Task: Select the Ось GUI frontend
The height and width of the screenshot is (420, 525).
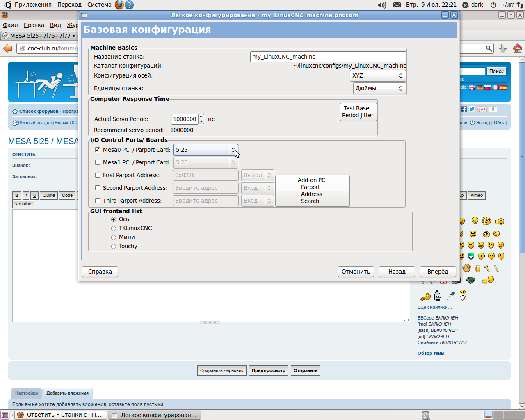Action: point(114,219)
